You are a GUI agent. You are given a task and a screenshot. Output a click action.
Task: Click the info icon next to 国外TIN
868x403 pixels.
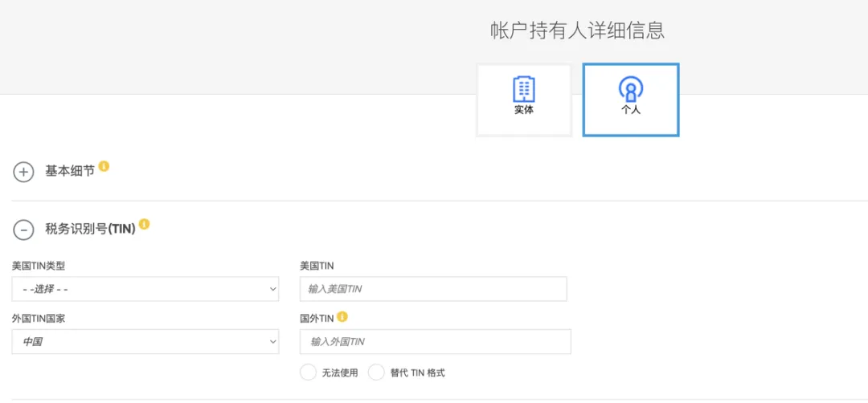(x=342, y=317)
